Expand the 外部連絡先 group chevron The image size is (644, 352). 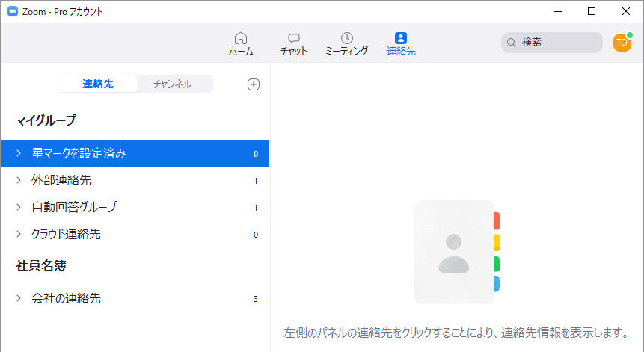[x=19, y=180]
